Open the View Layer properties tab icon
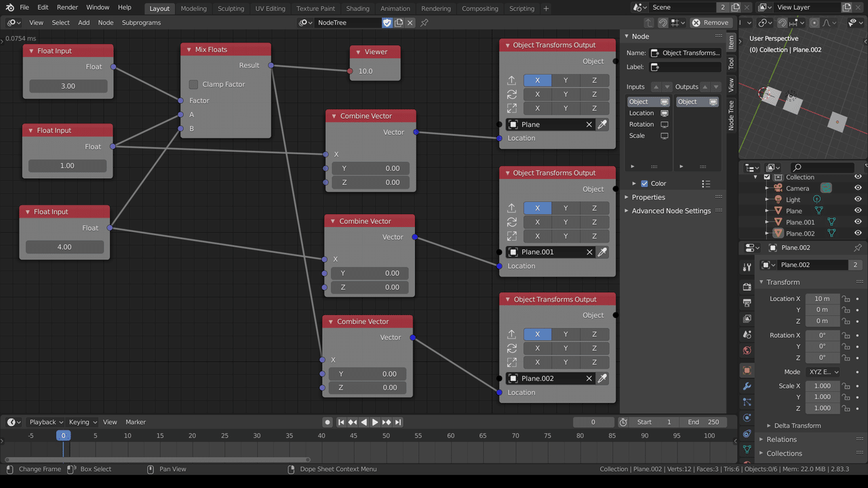The width and height of the screenshot is (868, 488). (x=747, y=319)
